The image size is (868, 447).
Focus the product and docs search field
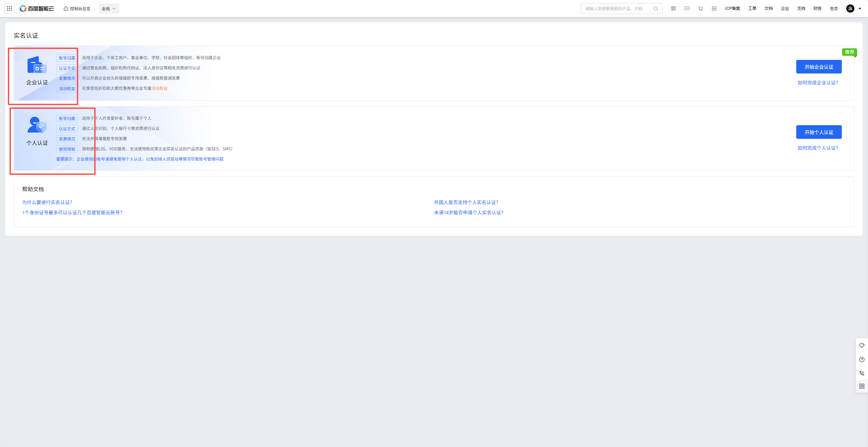616,9
